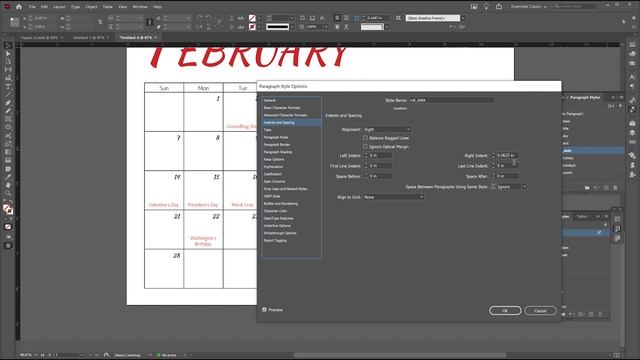Select the Zoom tool in the toolbox
The image size is (640, 360).
pos(8,193)
